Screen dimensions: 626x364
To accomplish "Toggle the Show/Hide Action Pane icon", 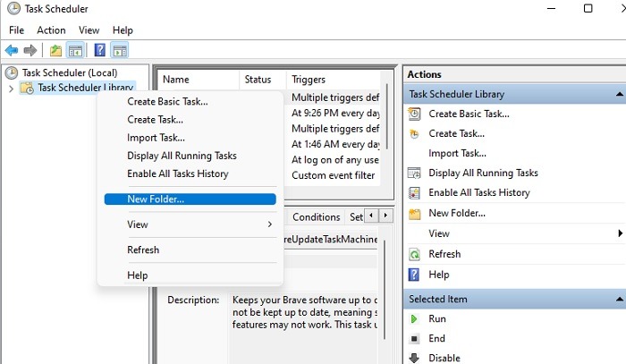I will 120,50.
